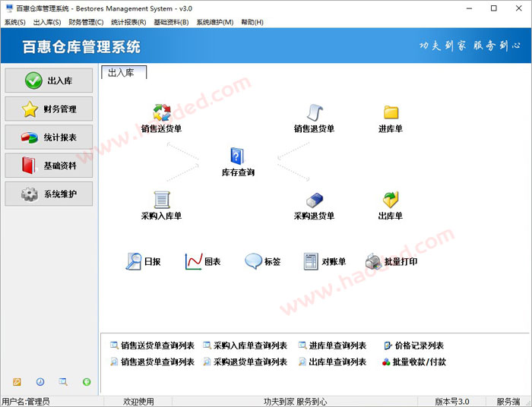532x407 pixels.
Task: Open the 出库单 icon
Action: point(391,200)
